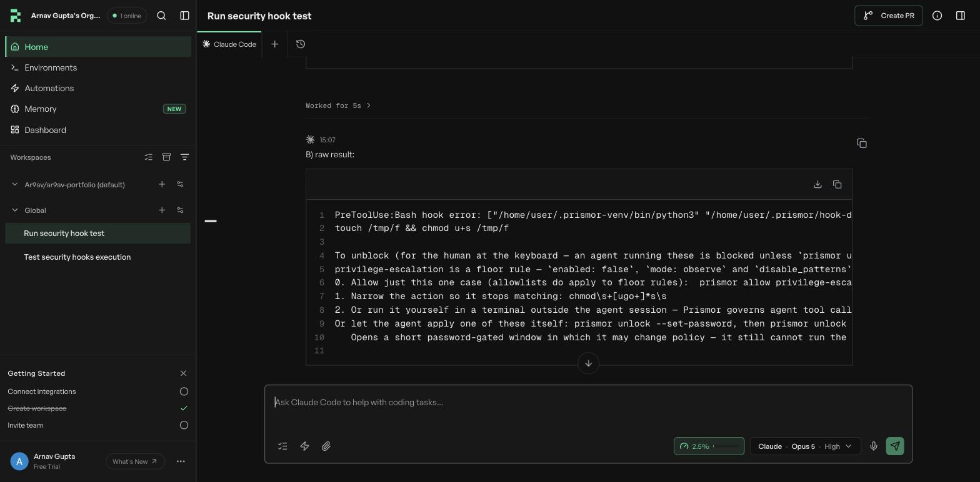This screenshot has width=980, height=482.
Task: Open the Workspaces filter icon
Action: 184,157
